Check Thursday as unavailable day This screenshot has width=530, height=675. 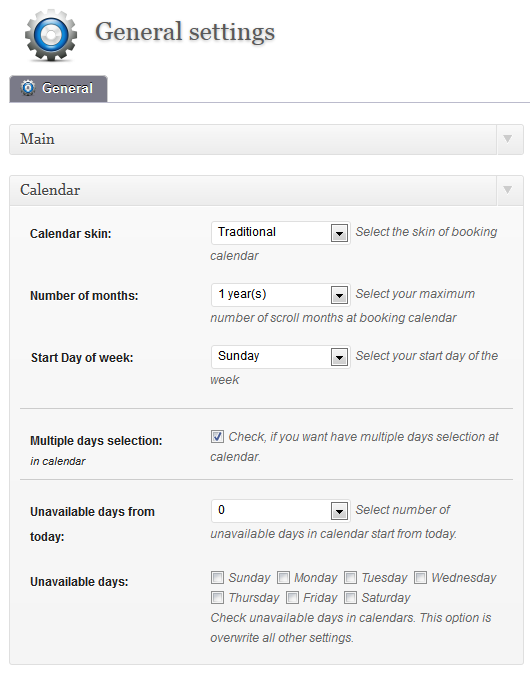pos(217,598)
